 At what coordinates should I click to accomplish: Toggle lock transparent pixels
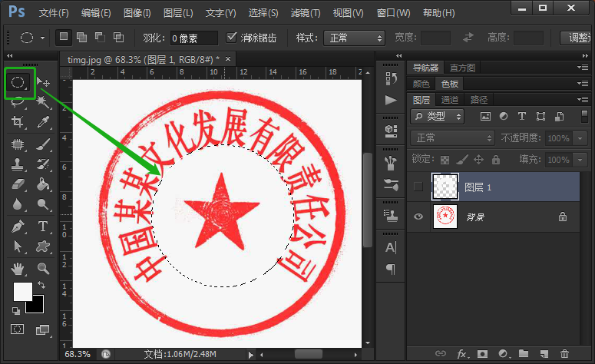pyautogui.click(x=445, y=160)
